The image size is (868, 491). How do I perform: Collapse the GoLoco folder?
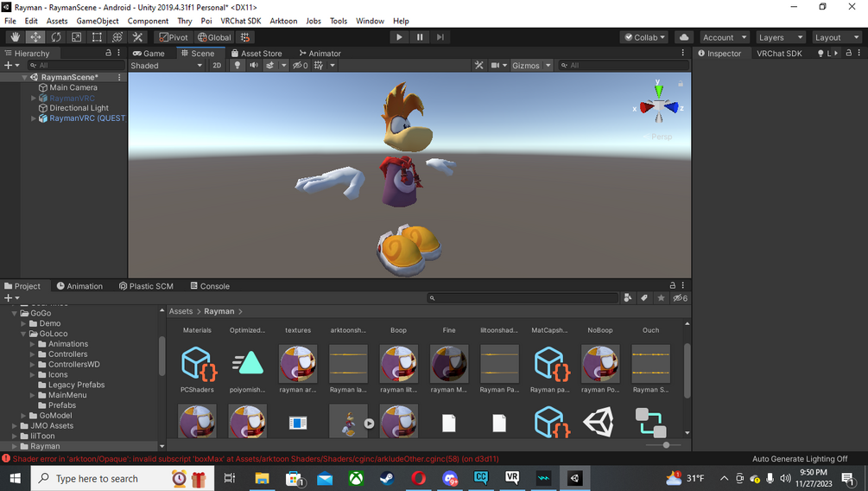pyautogui.click(x=23, y=334)
